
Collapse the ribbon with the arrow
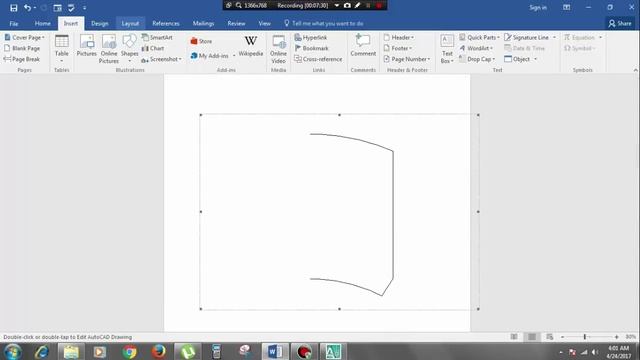pyautogui.click(x=635, y=70)
